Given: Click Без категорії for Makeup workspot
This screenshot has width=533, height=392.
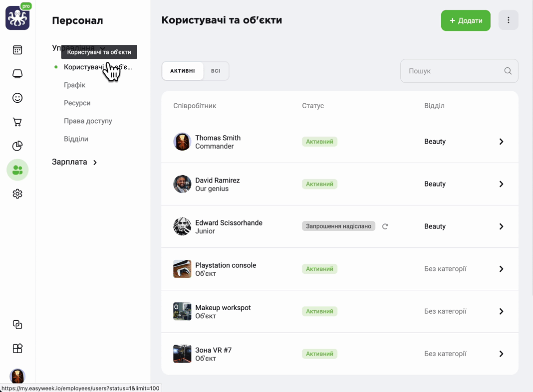Looking at the screenshot, I should 445,312.
